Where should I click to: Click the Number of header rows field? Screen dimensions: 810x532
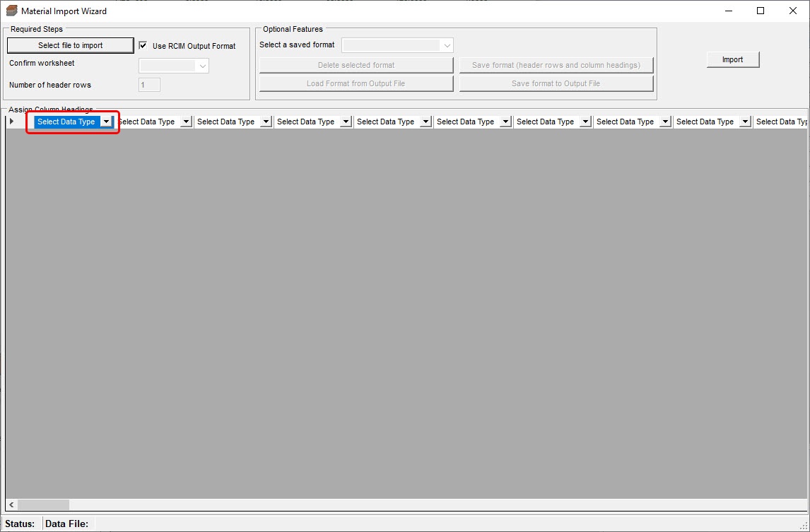click(149, 85)
